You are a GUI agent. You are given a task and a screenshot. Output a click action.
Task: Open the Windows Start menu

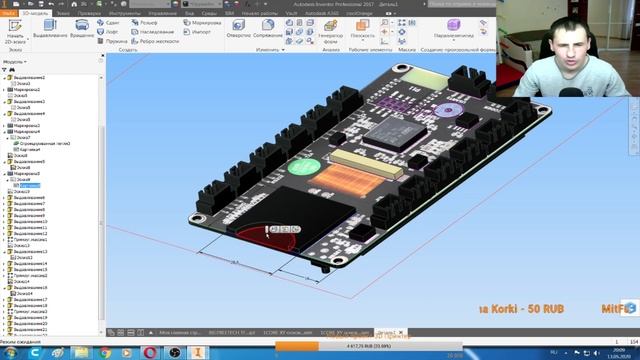coord(11,353)
